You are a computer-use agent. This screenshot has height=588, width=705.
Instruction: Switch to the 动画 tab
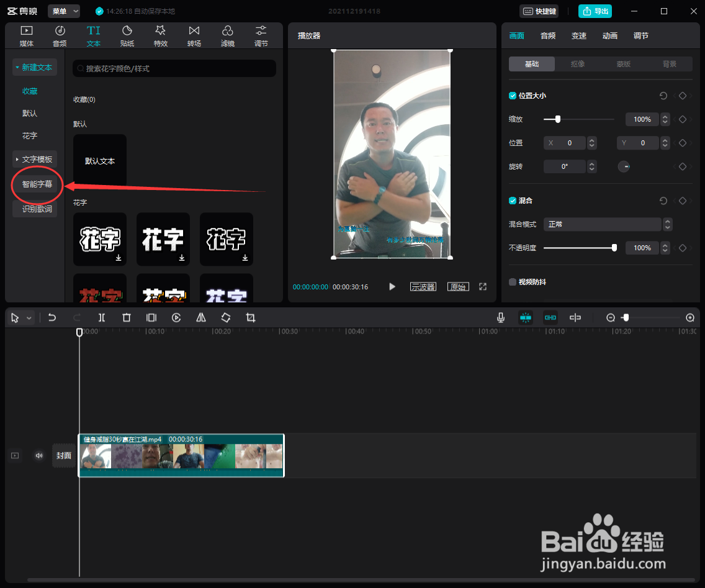(609, 36)
